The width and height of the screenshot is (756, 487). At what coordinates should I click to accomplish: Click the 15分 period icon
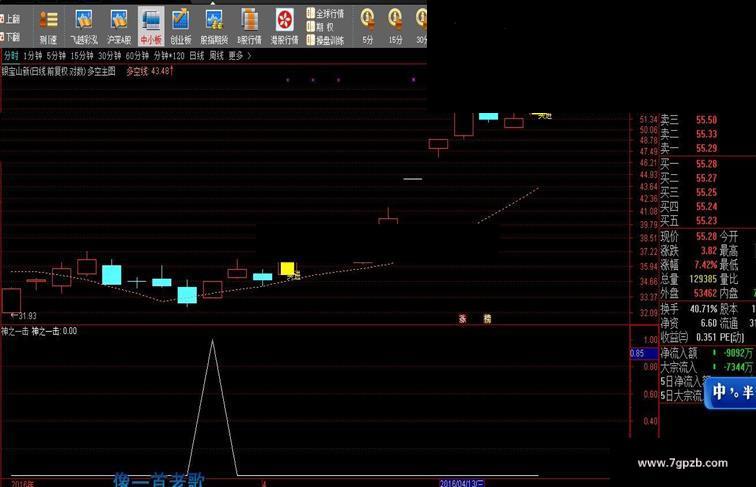point(395,26)
